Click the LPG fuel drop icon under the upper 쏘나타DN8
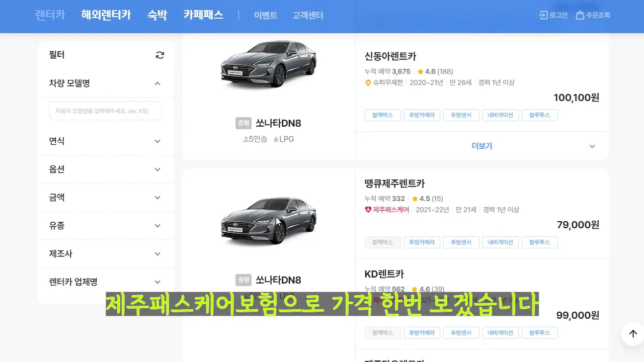The width and height of the screenshot is (644, 362). point(276,139)
